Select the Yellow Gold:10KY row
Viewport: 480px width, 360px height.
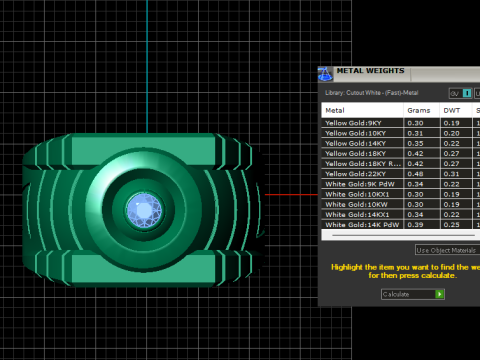coord(401,133)
